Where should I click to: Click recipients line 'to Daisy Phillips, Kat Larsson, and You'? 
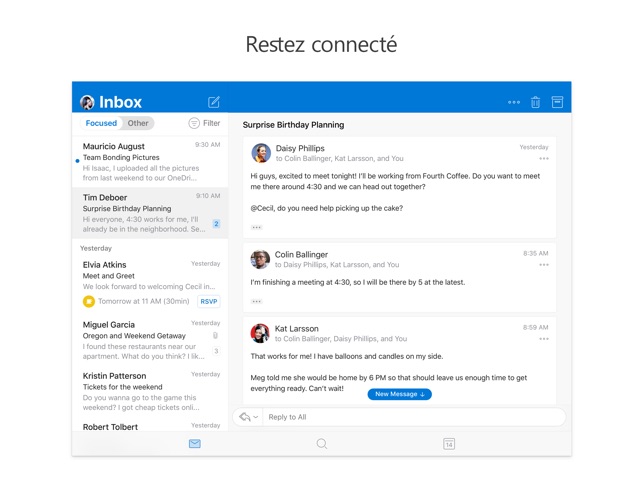[337, 265]
